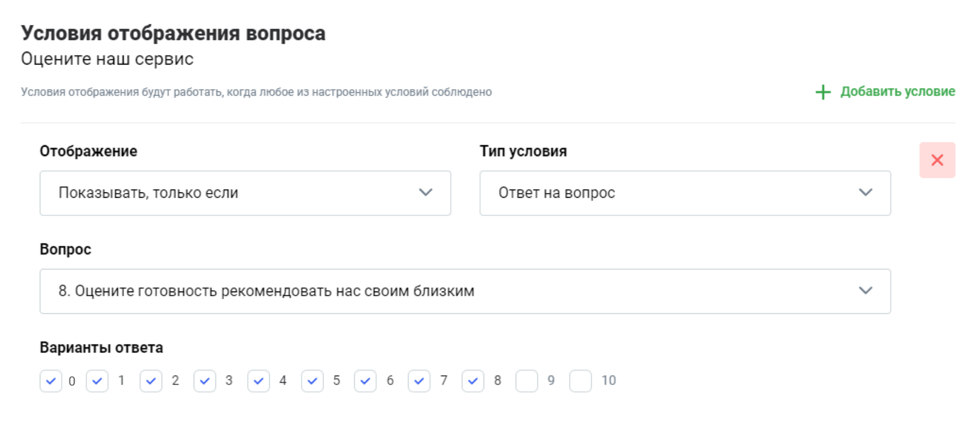Uncheck answer option 1 checkbox
The height and width of the screenshot is (425, 980).
[97, 381]
